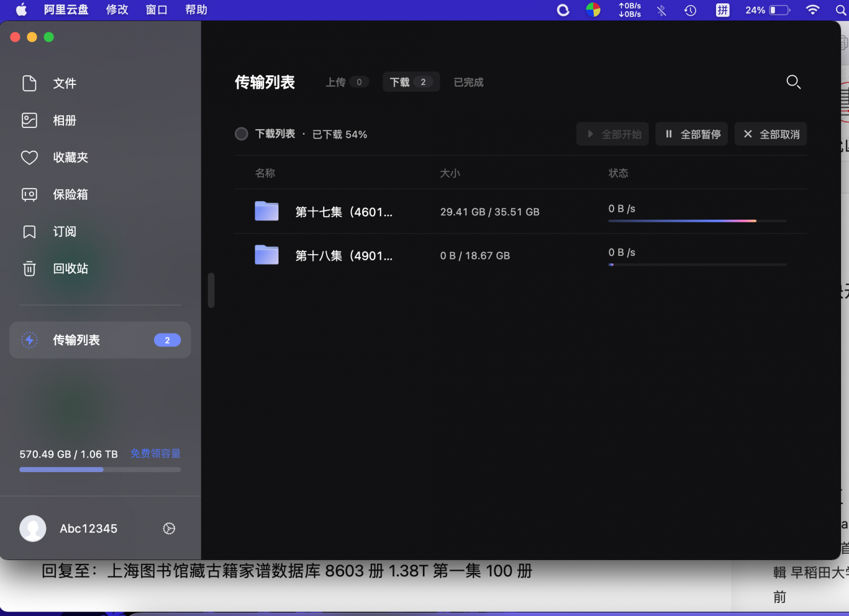Toggle the select-all circle beside 下载列表
The image size is (849, 616).
pyautogui.click(x=242, y=134)
